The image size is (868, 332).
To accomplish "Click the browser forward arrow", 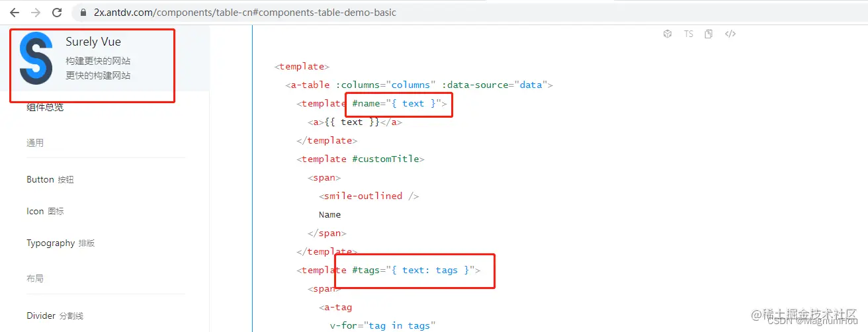I will 36,13.
